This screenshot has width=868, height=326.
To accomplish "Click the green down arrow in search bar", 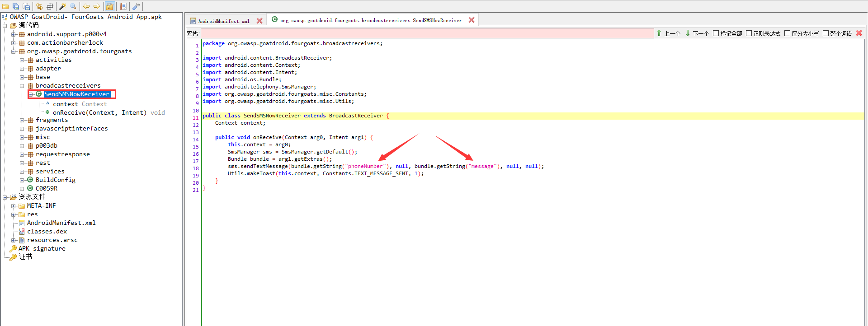I will [x=688, y=33].
